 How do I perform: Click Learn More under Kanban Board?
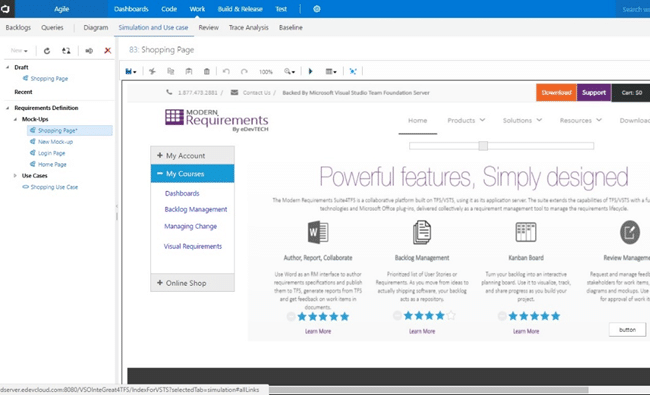[526, 331]
